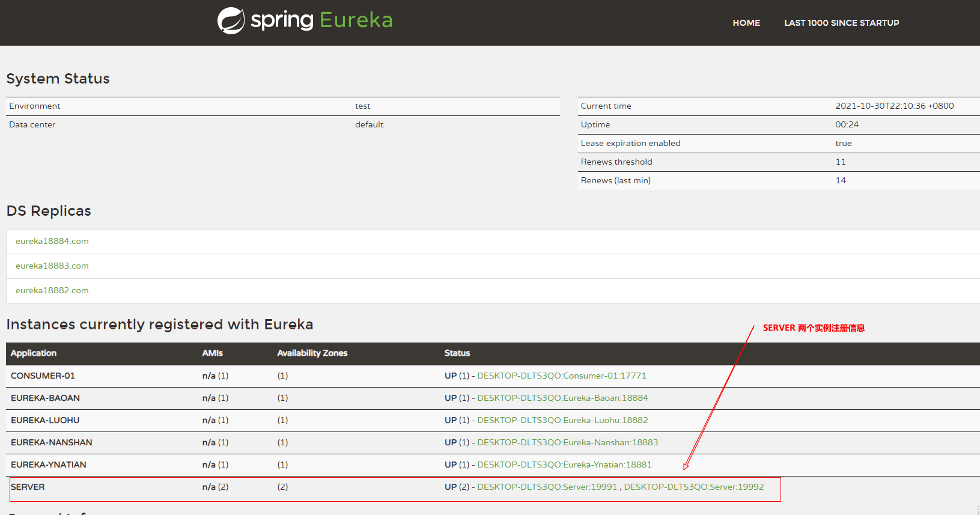This screenshot has width=980, height=515.
Task: Select the Environment label
Action: [x=35, y=106]
